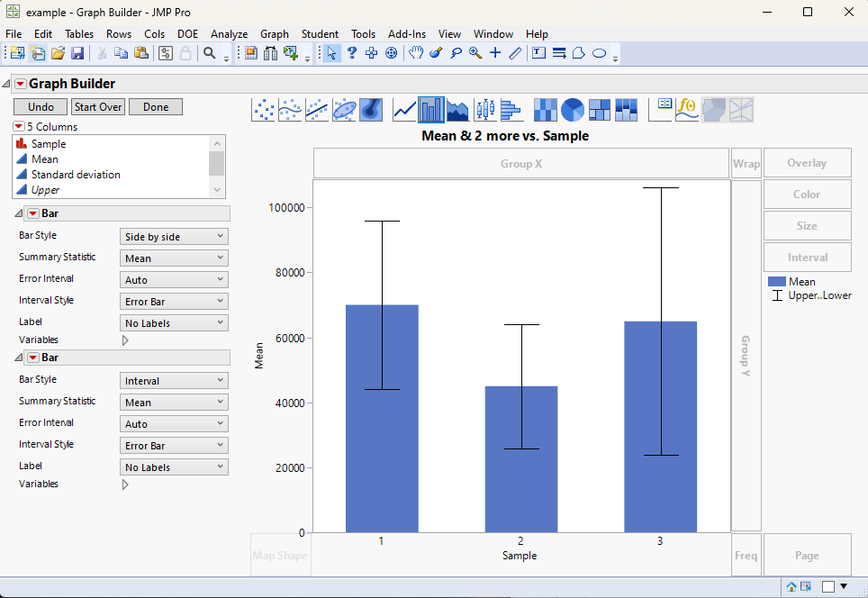
Task: Choose the Ellipse element icon
Action: click(344, 110)
